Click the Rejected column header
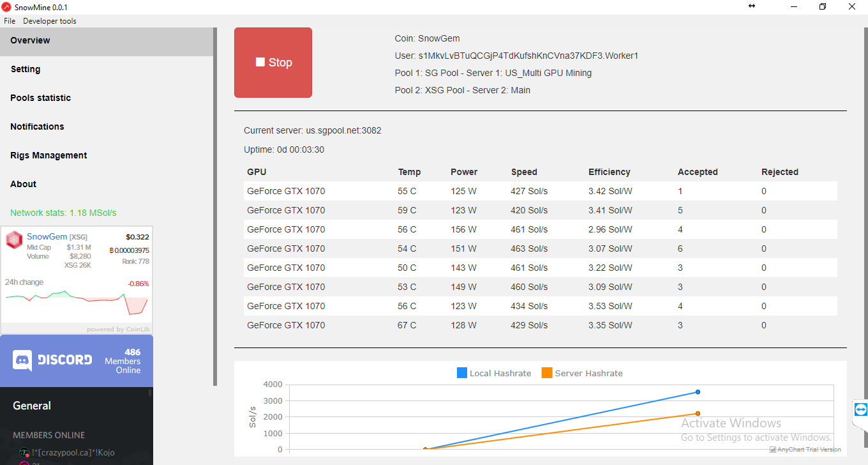Image resolution: width=868 pixels, height=465 pixels. tap(780, 172)
